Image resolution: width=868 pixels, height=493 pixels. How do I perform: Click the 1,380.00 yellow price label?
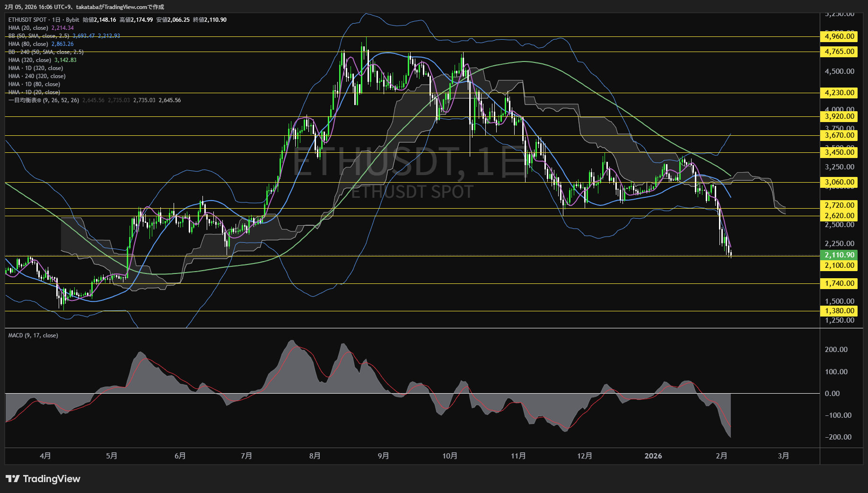pos(839,311)
